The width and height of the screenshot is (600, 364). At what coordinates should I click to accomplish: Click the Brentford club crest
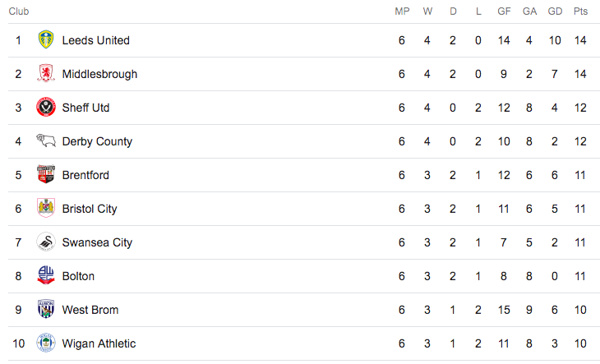[46, 174]
